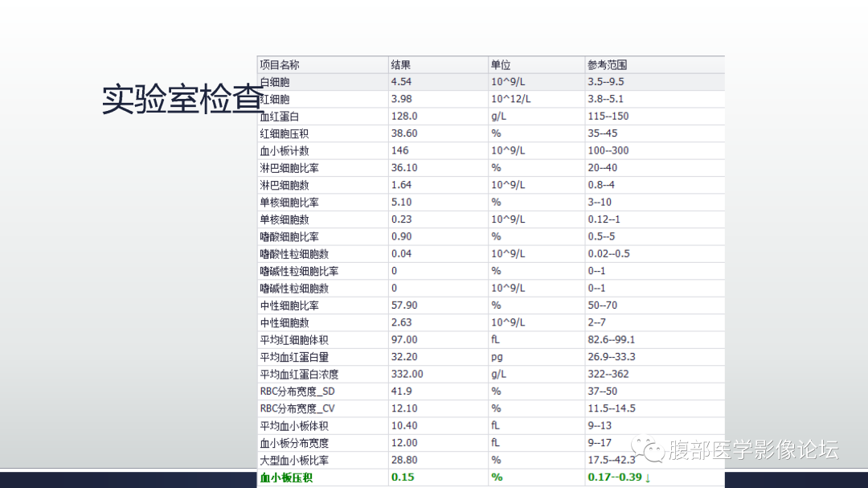The width and height of the screenshot is (868, 488).
Task: Select the 嗜碱性粒细胞比率 row name
Action: 300,271
